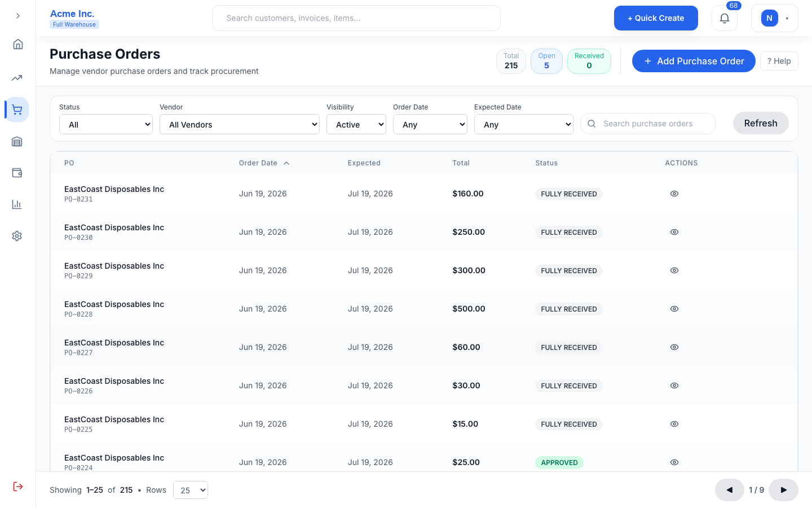Open the Rows per page dropdown
812x508 pixels.
point(191,490)
